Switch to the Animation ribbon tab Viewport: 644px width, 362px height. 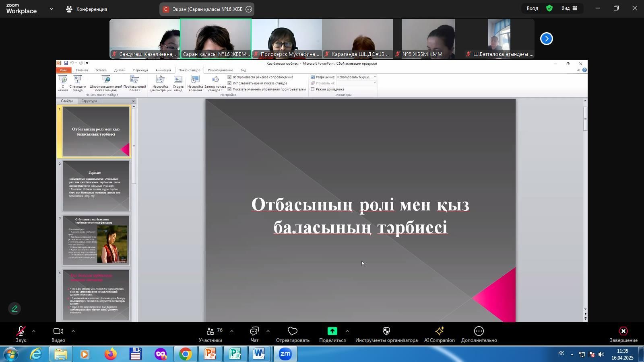163,70
